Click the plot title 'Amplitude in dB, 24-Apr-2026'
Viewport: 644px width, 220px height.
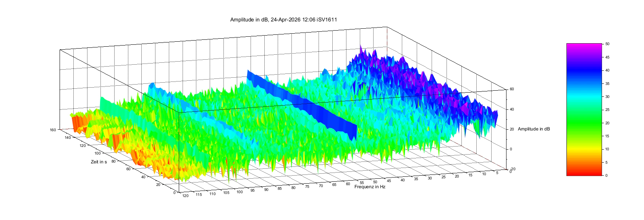(283, 20)
